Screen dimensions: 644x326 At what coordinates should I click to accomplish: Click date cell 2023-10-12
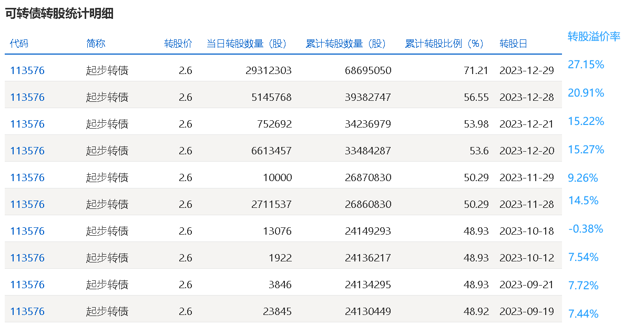(x=527, y=258)
